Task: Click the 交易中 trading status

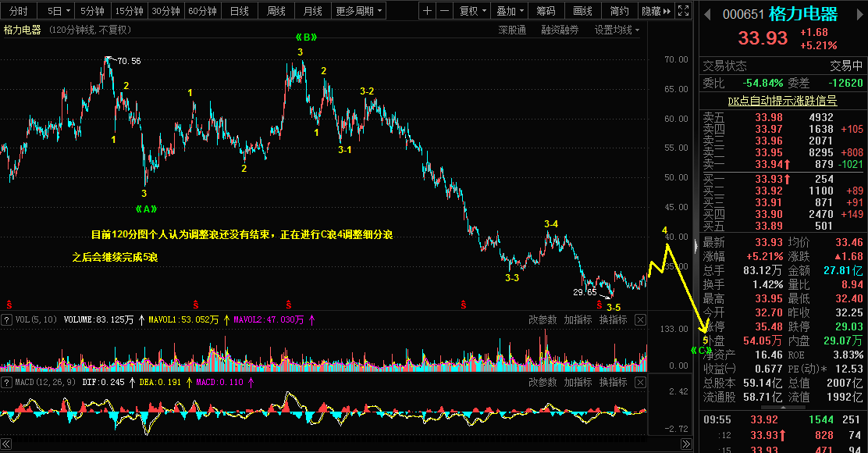Action: coord(846,66)
